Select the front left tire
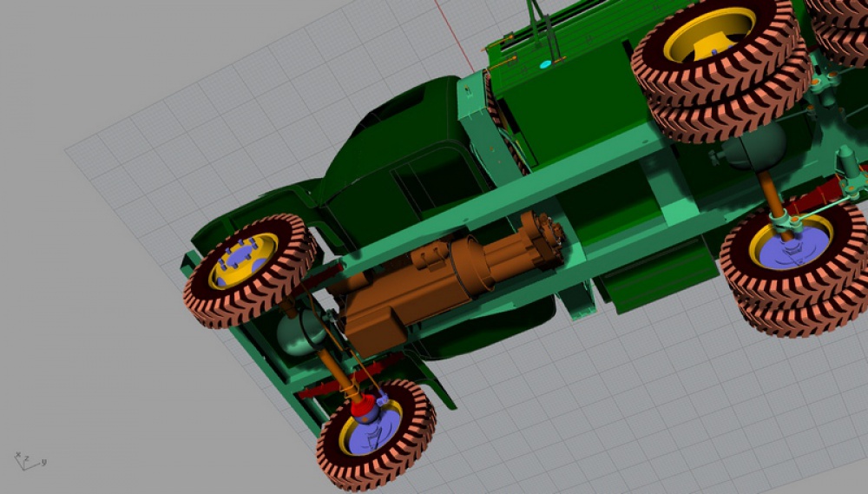 click(x=250, y=271)
